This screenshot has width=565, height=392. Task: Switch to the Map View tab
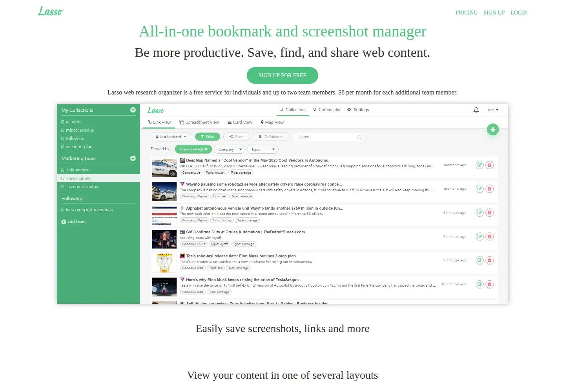tap(272, 122)
